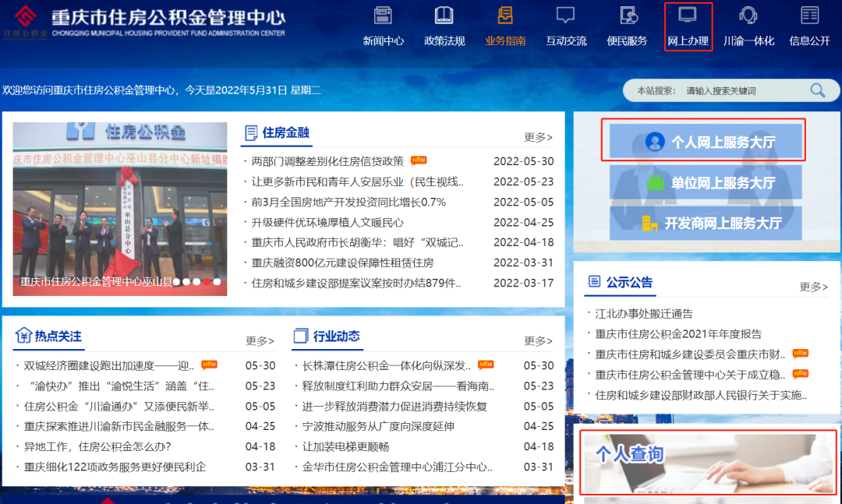Select the 互动交流 chat bubble icon
Image resolution: width=842 pixels, height=504 pixels.
565,15
